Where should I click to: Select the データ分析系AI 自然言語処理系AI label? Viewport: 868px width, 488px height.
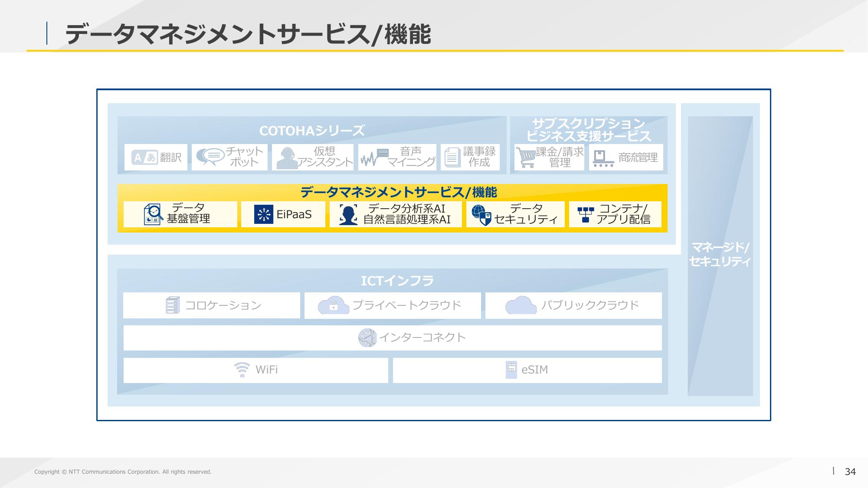[x=407, y=214]
